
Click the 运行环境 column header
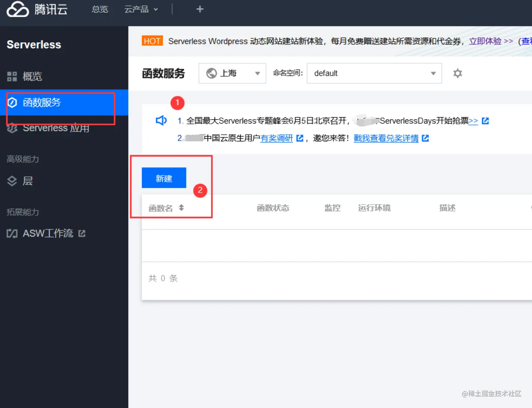374,208
